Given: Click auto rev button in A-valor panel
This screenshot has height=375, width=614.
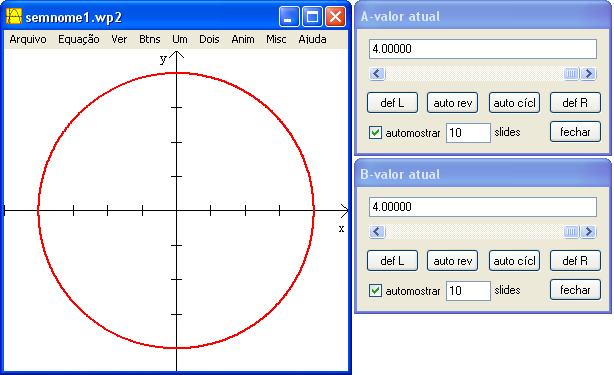Looking at the screenshot, I should pos(452,103).
